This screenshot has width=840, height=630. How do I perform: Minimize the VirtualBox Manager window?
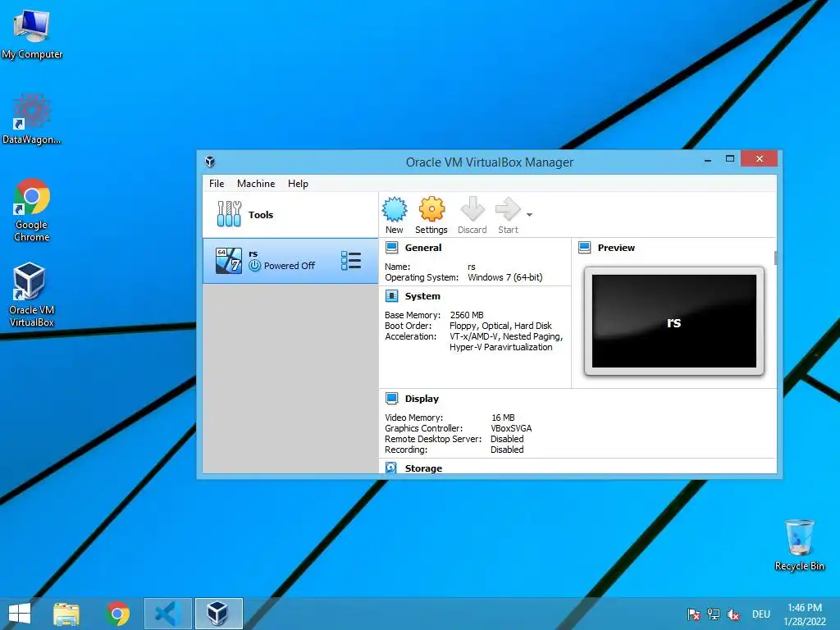pos(708,159)
